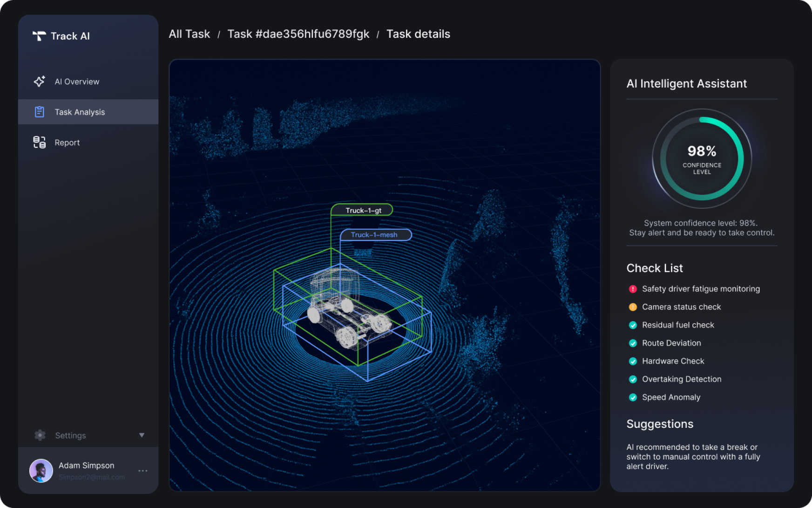The width and height of the screenshot is (812, 508).
Task: Click the green check icon for Speed Anomaly
Action: (633, 398)
